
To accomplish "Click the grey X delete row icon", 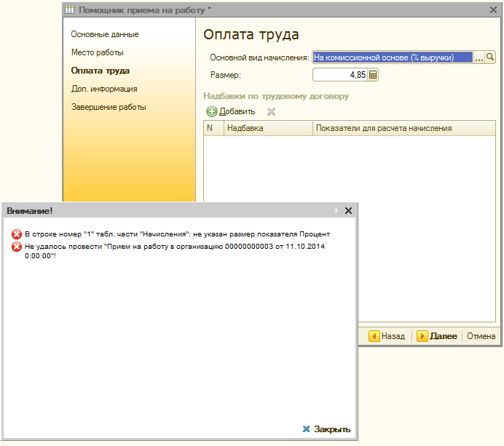I will pyautogui.click(x=271, y=112).
